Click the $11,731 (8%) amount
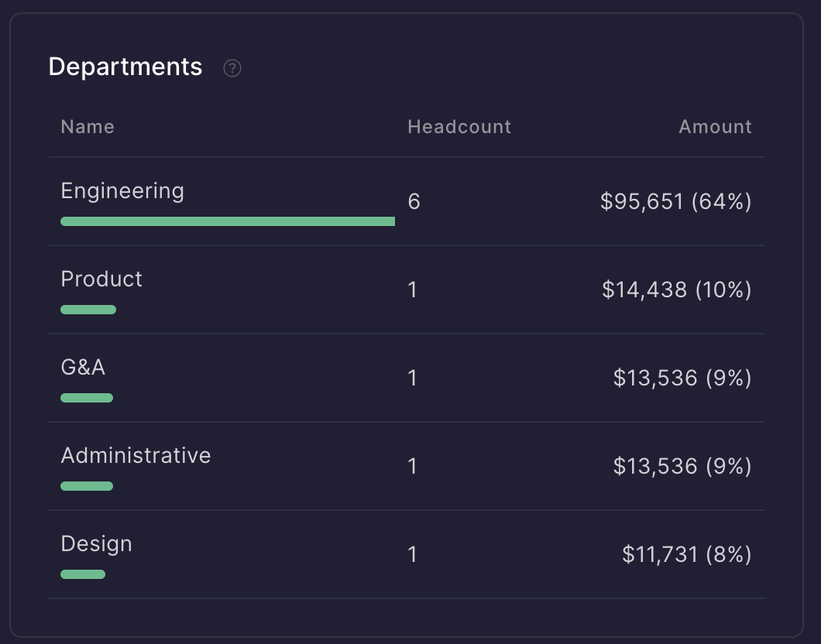 click(686, 555)
